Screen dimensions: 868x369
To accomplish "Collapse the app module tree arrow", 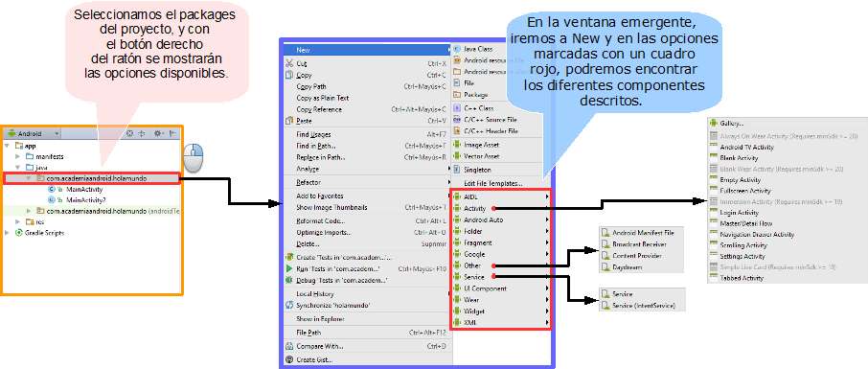I will pos(7,146).
